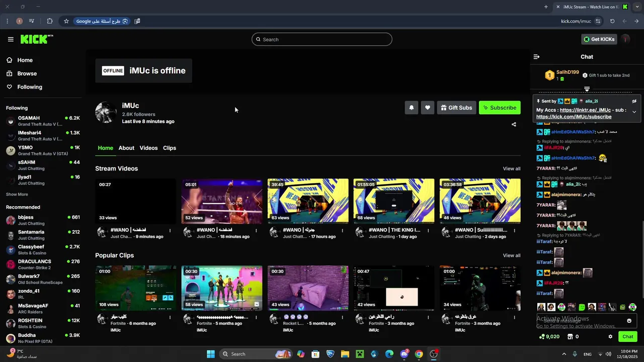This screenshot has height=362, width=644.
Task: Open options for the 2 days ago video
Action: click(514, 231)
